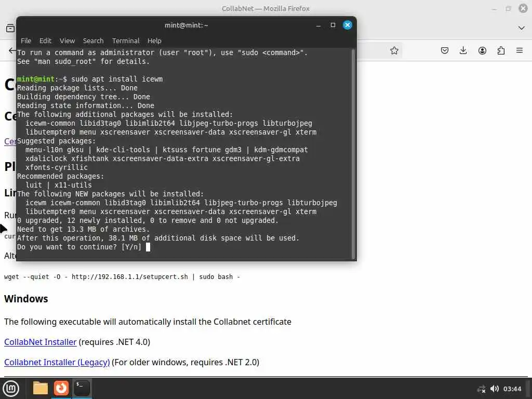Launch Files folder from taskbar
Image resolution: width=532 pixels, height=399 pixels.
[41, 388]
